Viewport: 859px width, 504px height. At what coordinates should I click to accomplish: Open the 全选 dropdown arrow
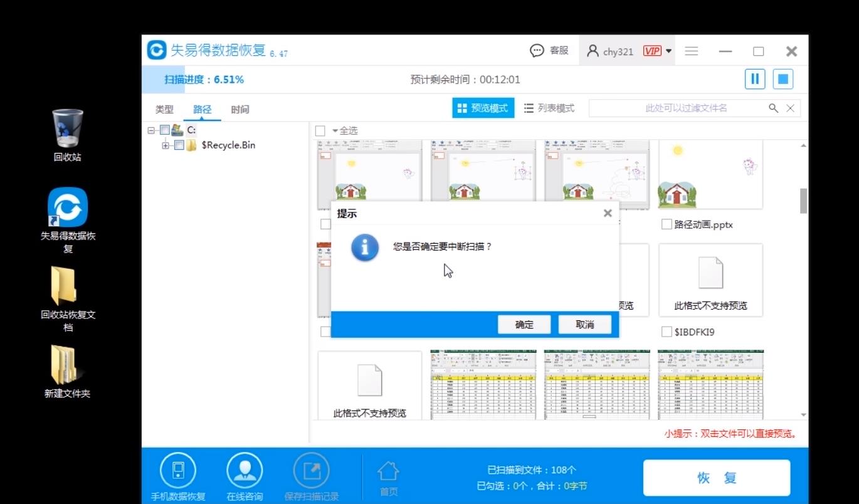point(335,130)
